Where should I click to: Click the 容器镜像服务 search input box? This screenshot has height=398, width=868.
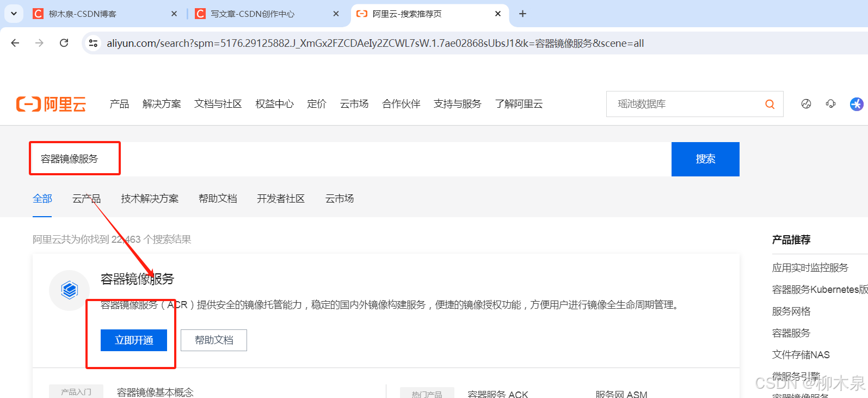pos(350,159)
